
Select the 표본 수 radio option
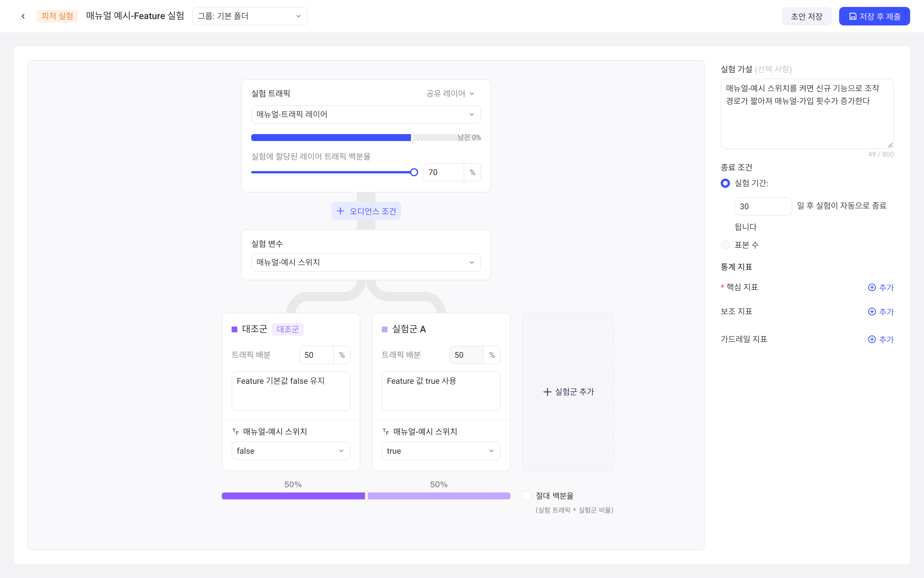pos(725,245)
